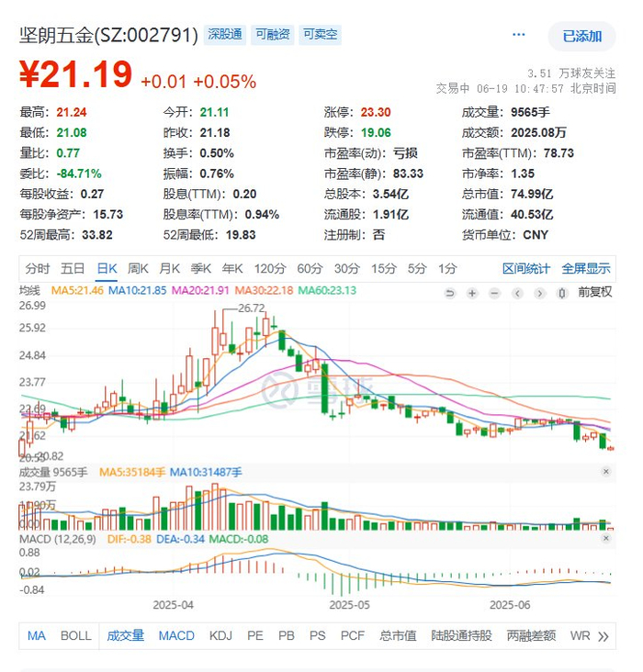643x672 pixels.
Task: Enable the PE indicator
Action: [255, 636]
